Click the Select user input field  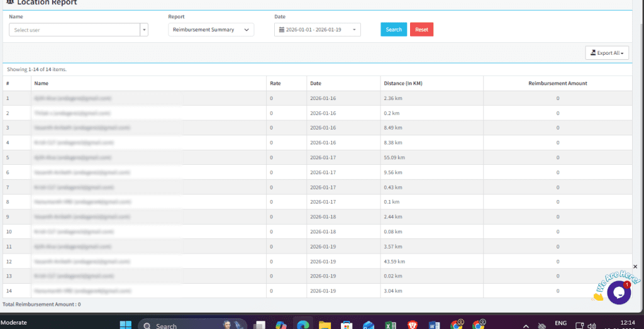pyautogui.click(x=74, y=30)
